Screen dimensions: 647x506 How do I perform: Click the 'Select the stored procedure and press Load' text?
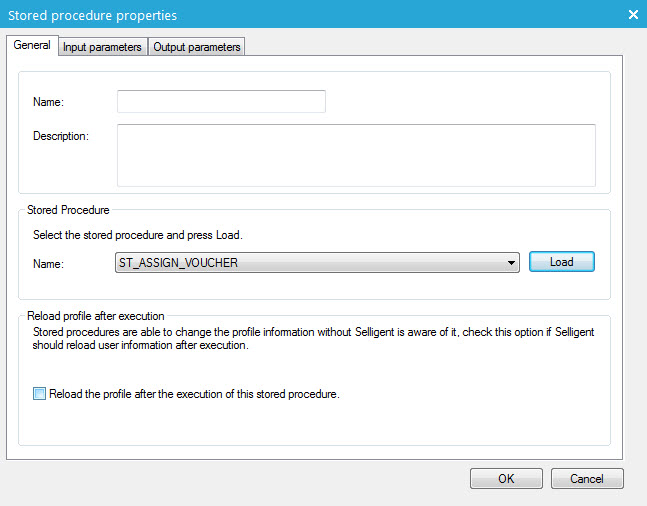138,236
